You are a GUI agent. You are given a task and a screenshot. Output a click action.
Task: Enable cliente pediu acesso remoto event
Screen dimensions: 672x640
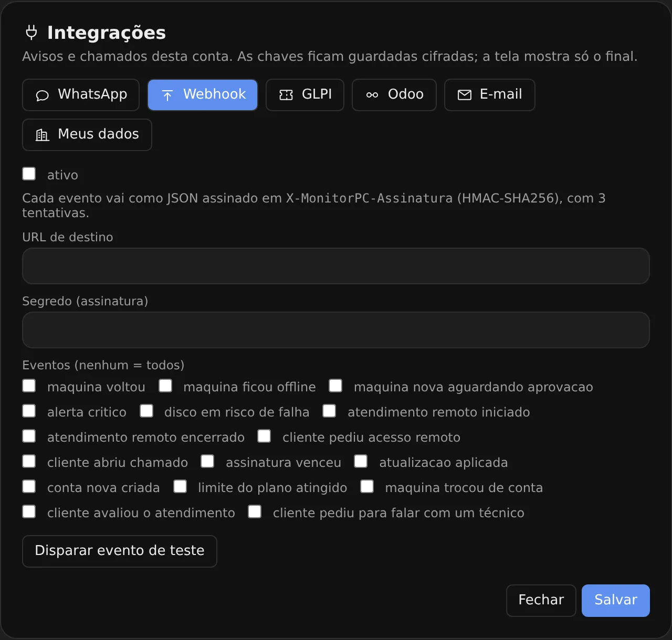(264, 436)
